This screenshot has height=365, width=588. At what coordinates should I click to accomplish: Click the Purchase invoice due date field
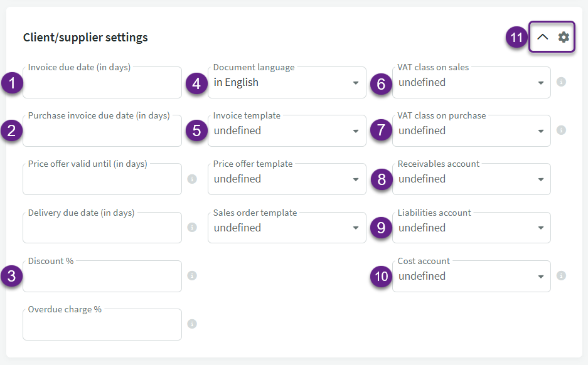(x=102, y=132)
